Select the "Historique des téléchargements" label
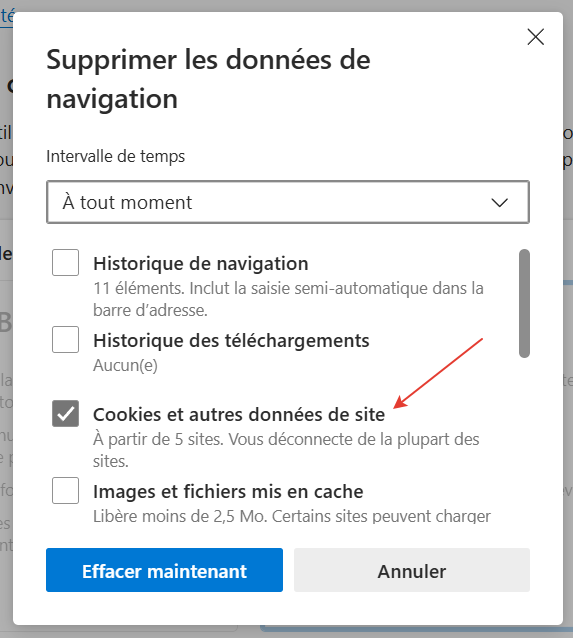This screenshot has height=638, width=573. 231,341
